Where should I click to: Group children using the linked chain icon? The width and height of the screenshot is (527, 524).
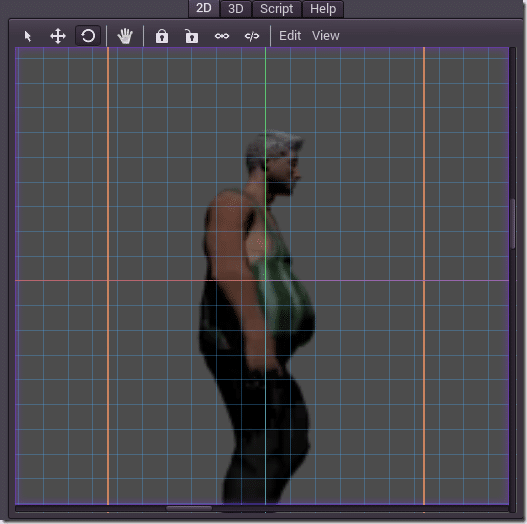click(x=222, y=36)
